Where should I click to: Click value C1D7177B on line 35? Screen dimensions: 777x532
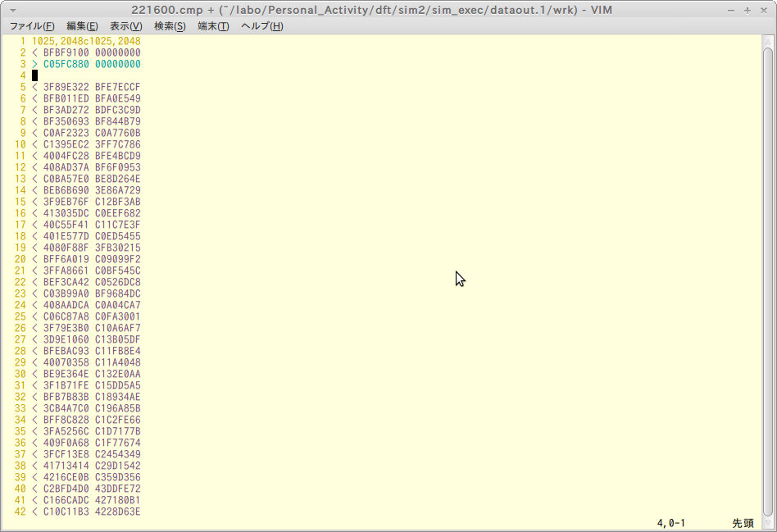tap(118, 431)
